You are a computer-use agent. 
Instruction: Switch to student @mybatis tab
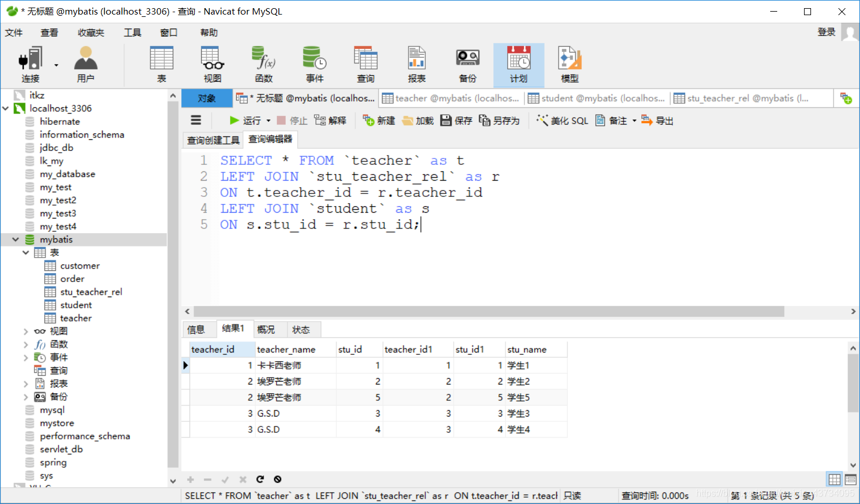coord(597,98)
